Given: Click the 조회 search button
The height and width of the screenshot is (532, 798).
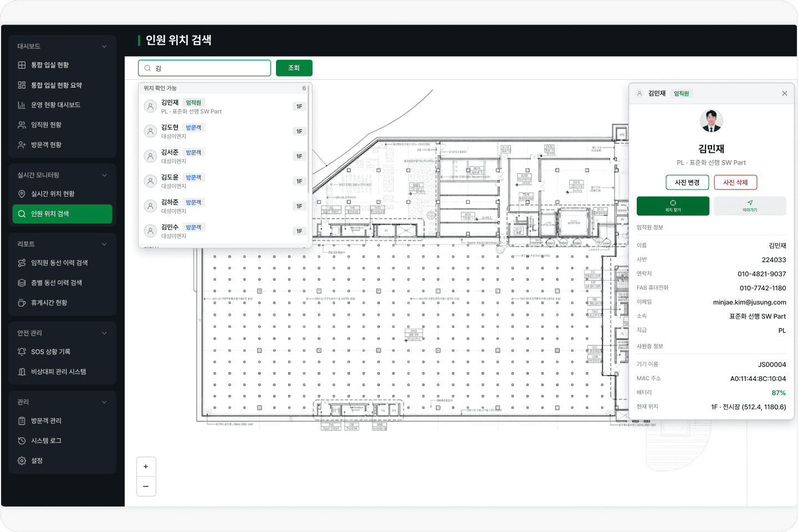Looking at the screenshot, I should 294,68.
